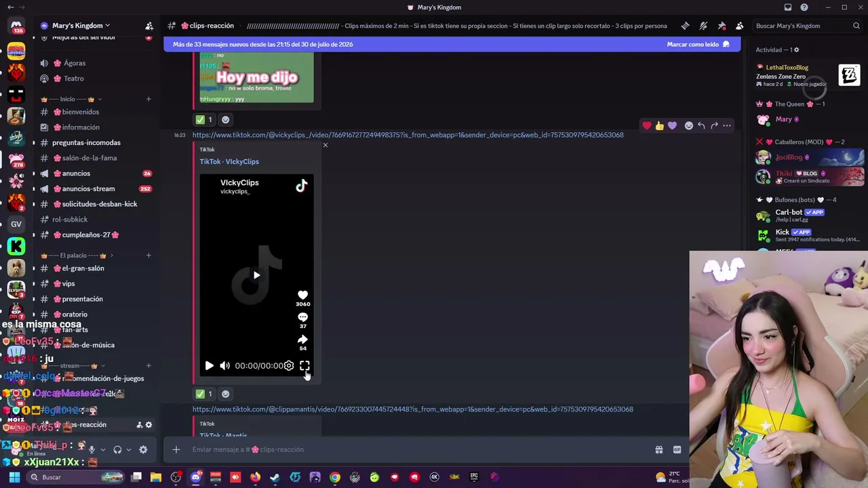Open emoji picker in message hover toolbar
The height and width of the screenshot is (488, 868).
tap(689, 125)
